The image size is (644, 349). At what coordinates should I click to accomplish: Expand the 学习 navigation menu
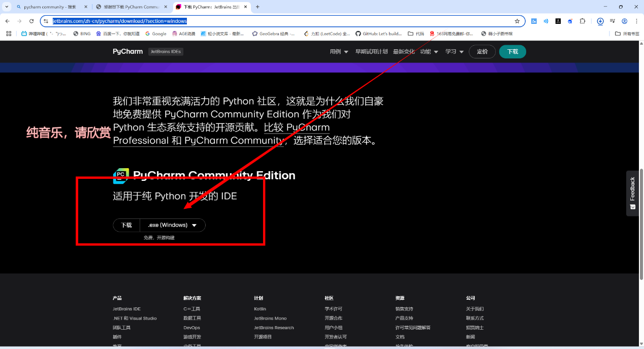455,51
